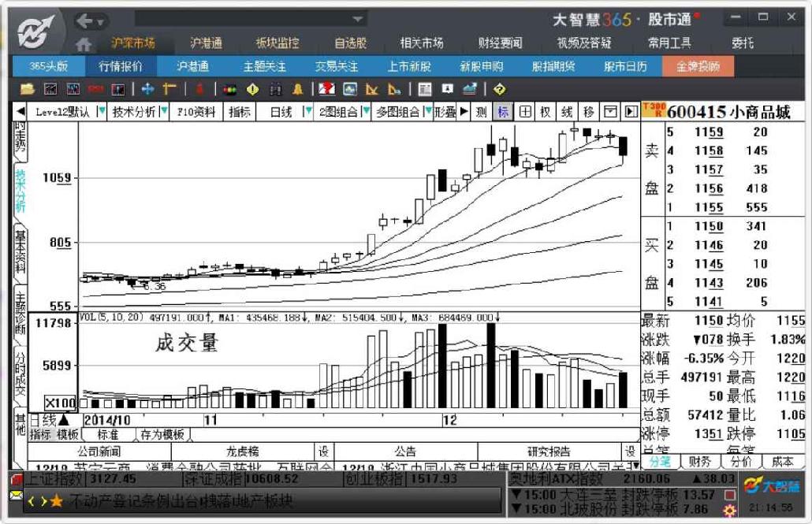Image resolution: width=812 pixels, height=524 pixels.
Task: Open the yellow folder icon in toolbar
Action: click(27, 90)
